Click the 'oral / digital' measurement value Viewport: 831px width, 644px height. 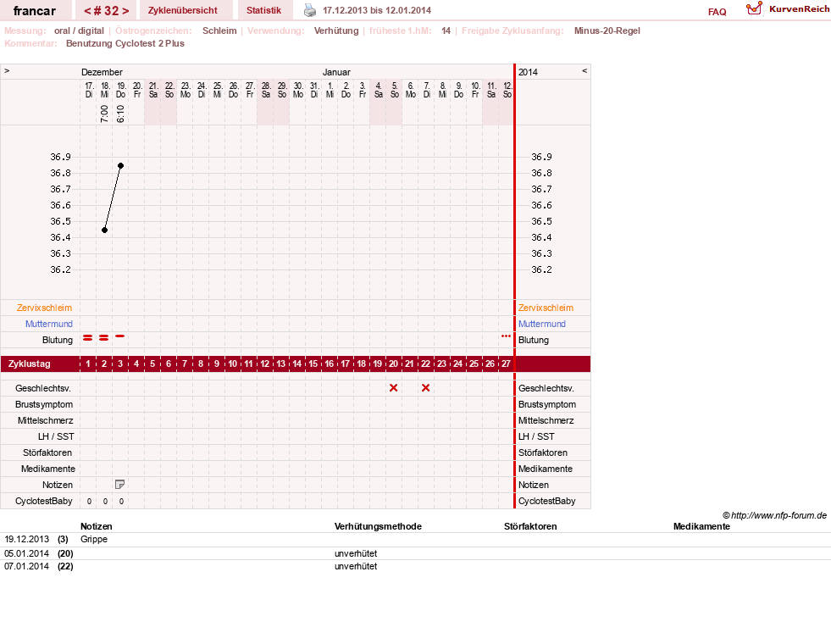(79, 31)
